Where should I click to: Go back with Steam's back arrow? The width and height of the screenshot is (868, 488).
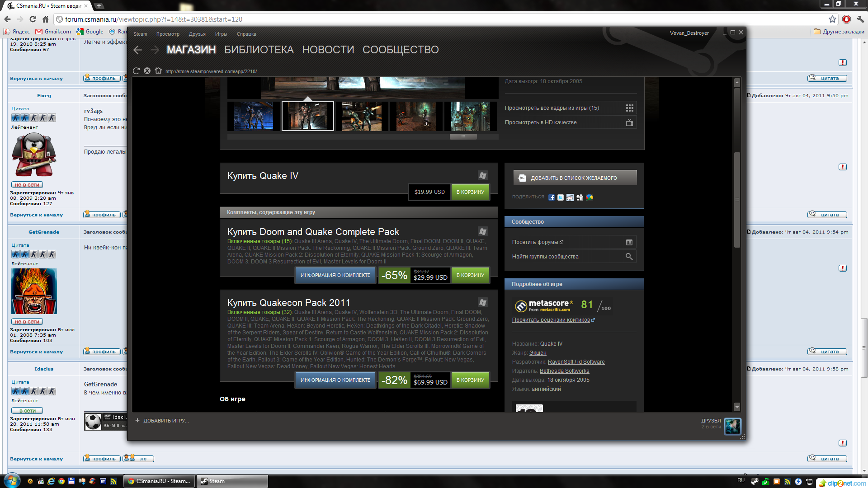(x=138, y=50)
